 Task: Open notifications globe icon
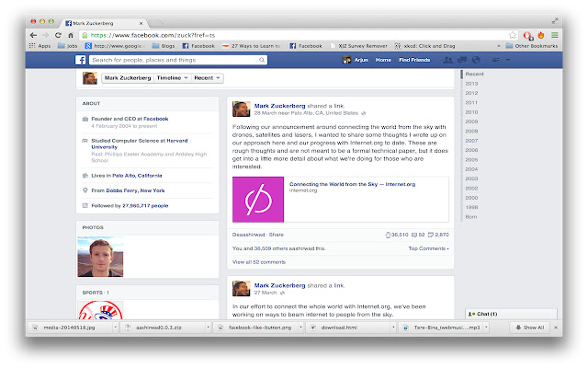[476, 60]
